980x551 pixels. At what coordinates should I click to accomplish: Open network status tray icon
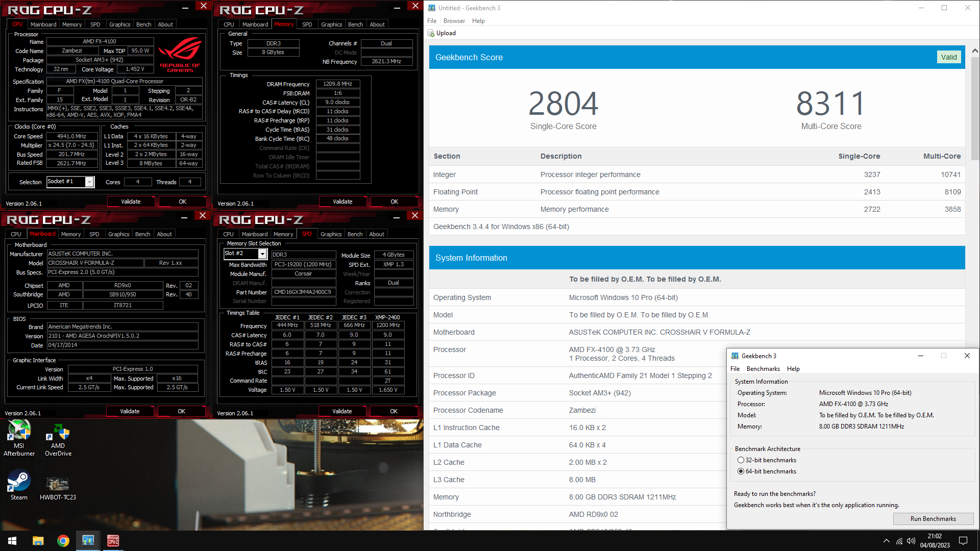(x=899, y=541)
